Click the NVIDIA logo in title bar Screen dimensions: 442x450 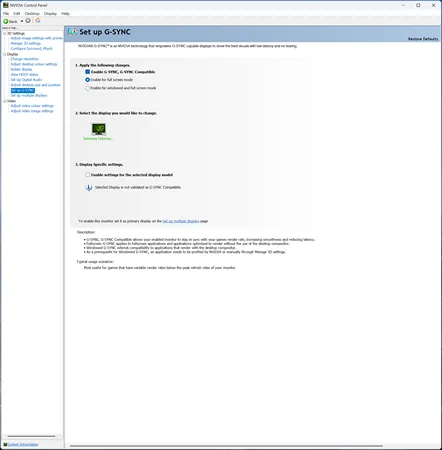tap(6, 5)
